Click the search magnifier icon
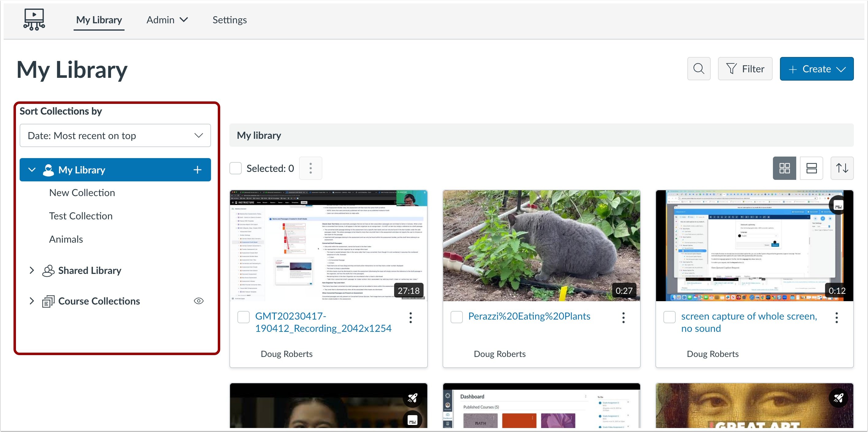The height and width of the screenshot is (432, 868). click(x=698, y=69)
